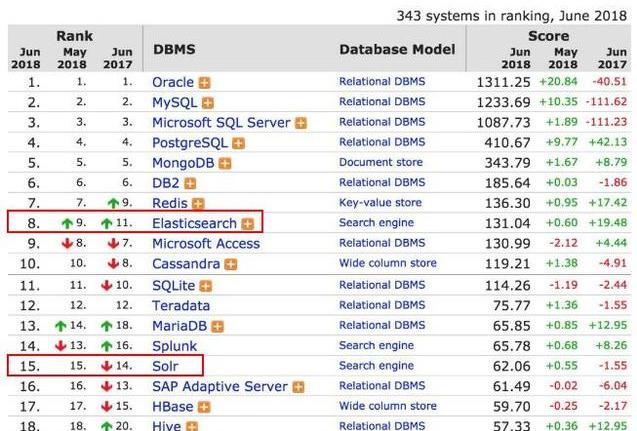
Task: Click the Score column group header
Action: pos(548,36)
